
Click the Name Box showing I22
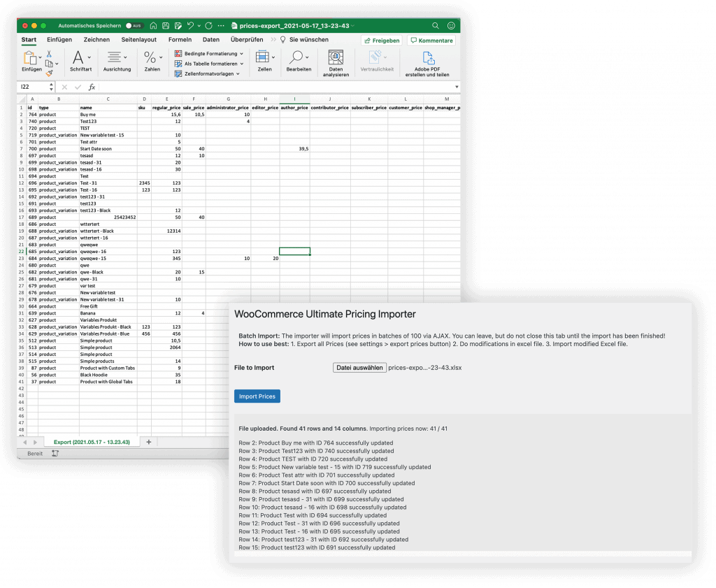32,87
